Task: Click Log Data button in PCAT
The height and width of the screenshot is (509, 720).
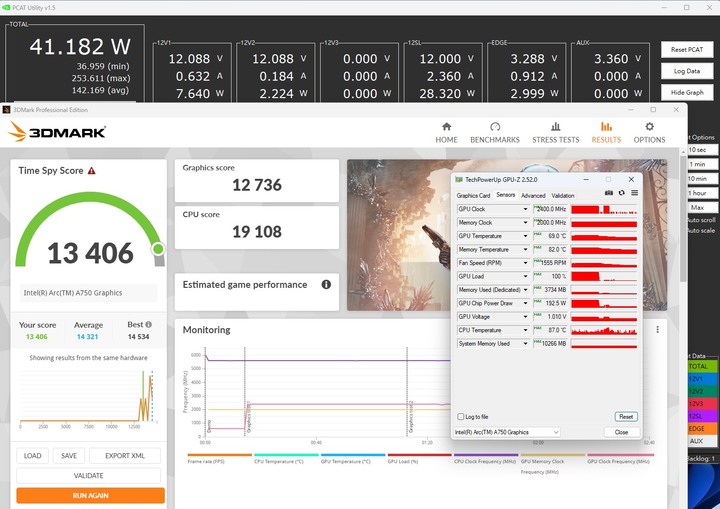Action: click(x=687, y=71)
